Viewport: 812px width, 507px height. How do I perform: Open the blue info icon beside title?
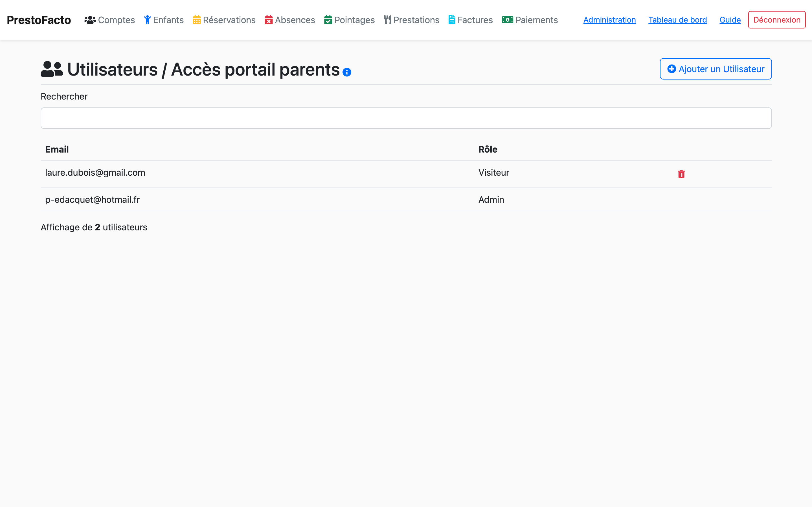point(347,72)
